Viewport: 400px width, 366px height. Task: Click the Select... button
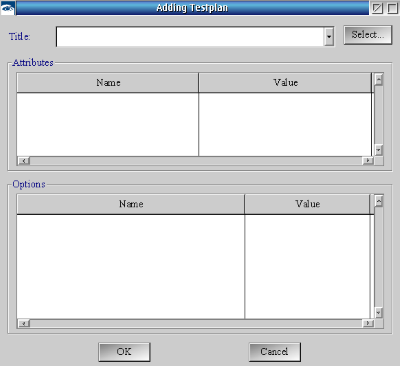pyautogui.click(x=368, y=35)
